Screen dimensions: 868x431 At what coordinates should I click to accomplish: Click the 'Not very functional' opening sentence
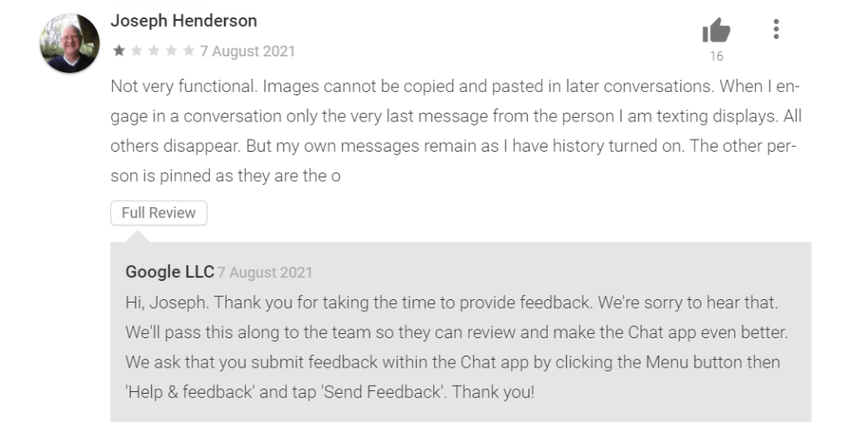tap(183, 88)
